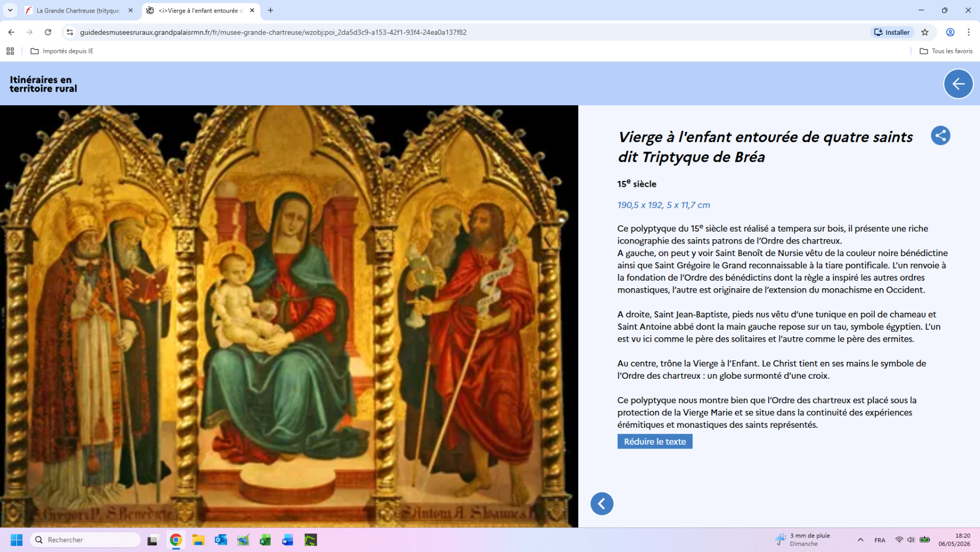This screenshot has height=552, width=980.
Task: Open the clock showing 18:20 and 06/05/2026
Action: [x=954, y=540]
